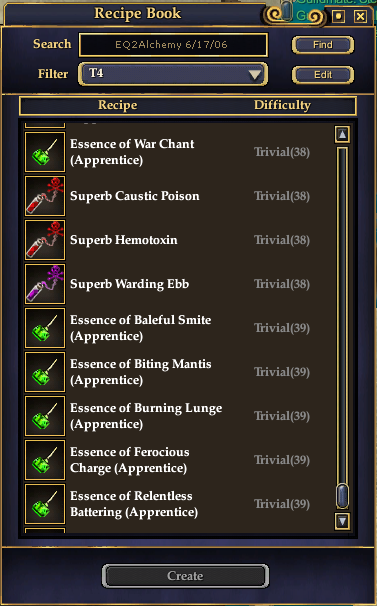
Task: Select the Essence of Relentless Battering icon
Action: tap(45, 504)
